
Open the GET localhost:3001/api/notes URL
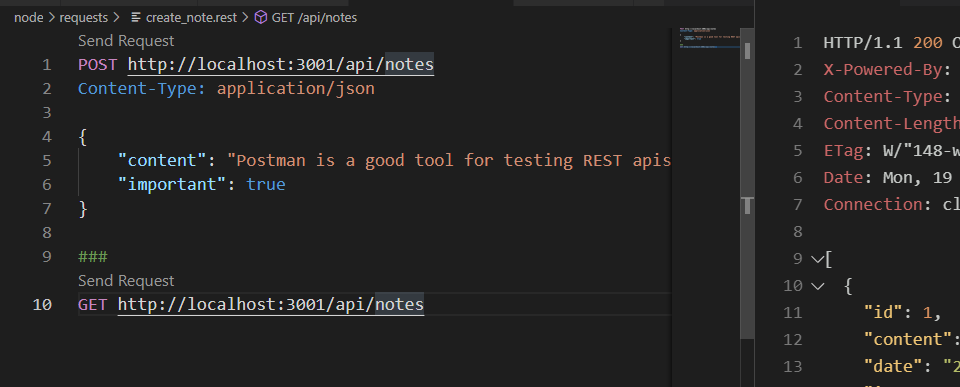[271, 305]
